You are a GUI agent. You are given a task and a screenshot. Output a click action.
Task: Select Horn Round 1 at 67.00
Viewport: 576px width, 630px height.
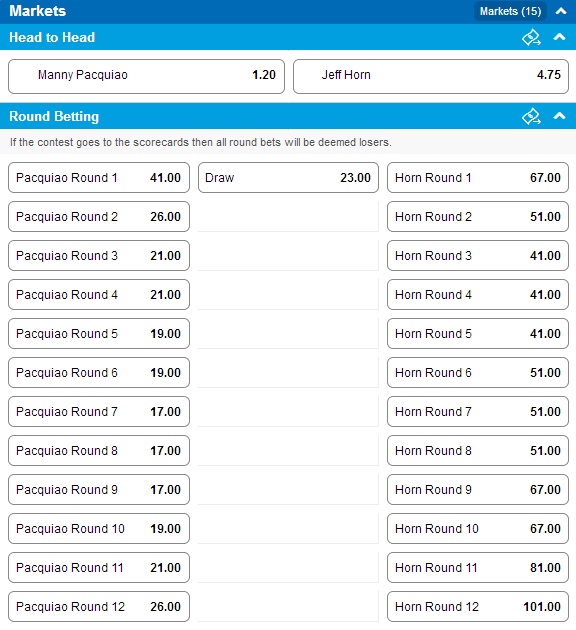point(478,178)
